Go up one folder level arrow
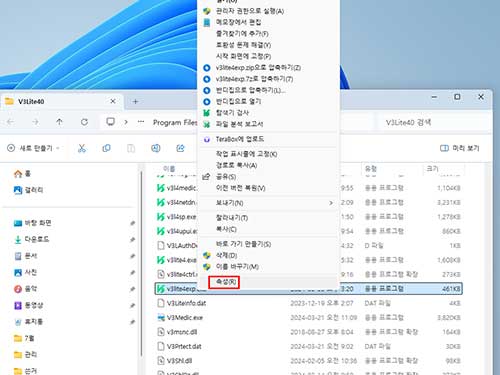This screenshot has height=375, width=500. 59,122
